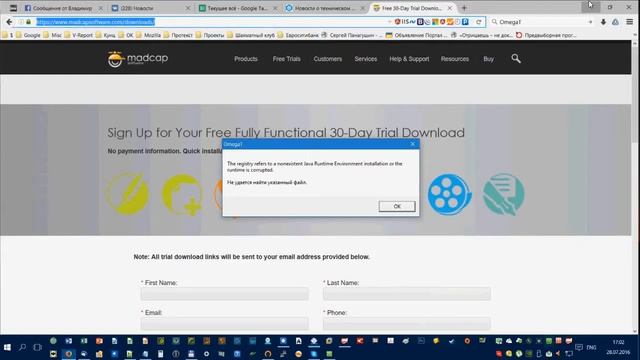
Task: Click OK in the OmegaT error dialog
Action: (x=397, y=206)
